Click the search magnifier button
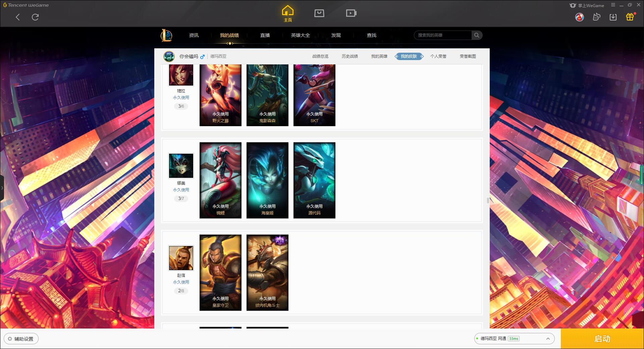The width and height of the screenshot is (644, 349). coord(477,35)
